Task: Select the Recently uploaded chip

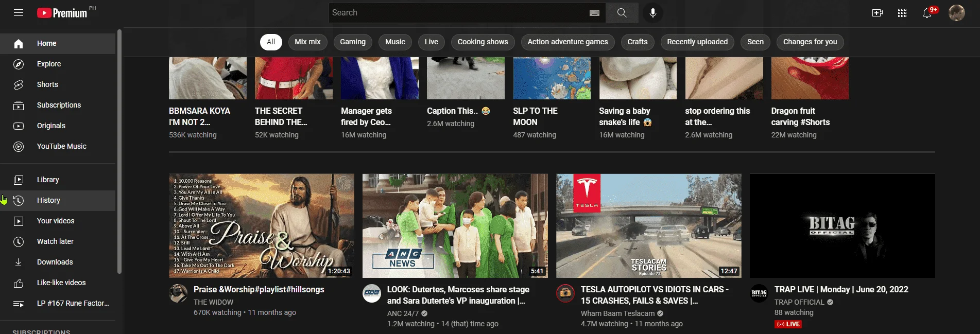Action: (697, 42)
